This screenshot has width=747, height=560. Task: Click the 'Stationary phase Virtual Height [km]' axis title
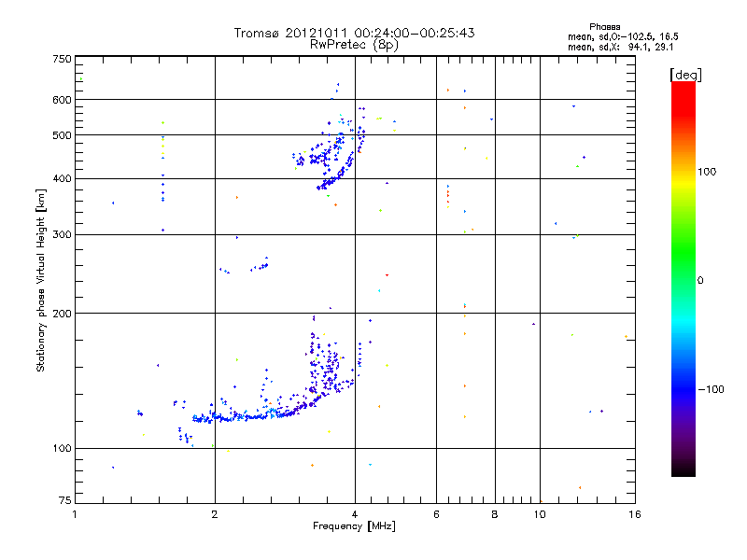coord(40,280)
